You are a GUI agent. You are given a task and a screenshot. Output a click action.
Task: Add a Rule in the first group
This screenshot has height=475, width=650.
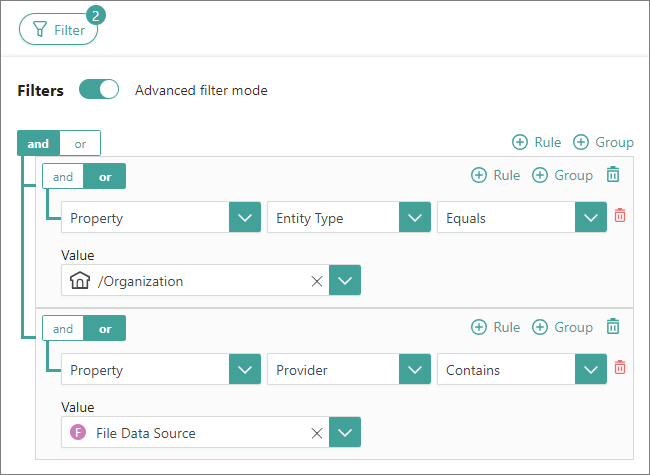click(496, 175)
